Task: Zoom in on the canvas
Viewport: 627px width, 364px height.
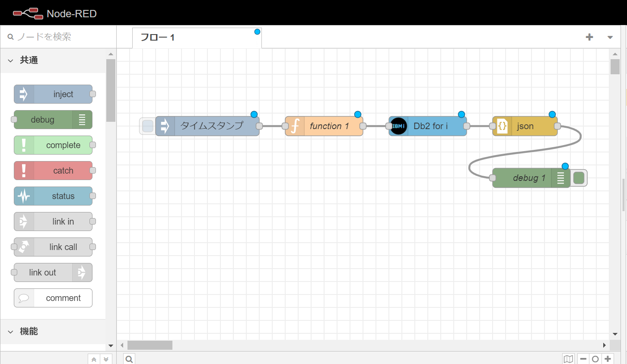Action: click(608, 359)
